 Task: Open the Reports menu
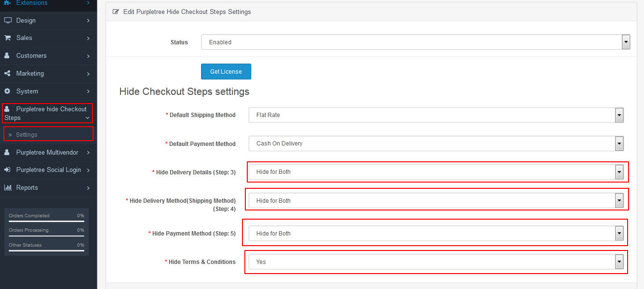point(48,188)
